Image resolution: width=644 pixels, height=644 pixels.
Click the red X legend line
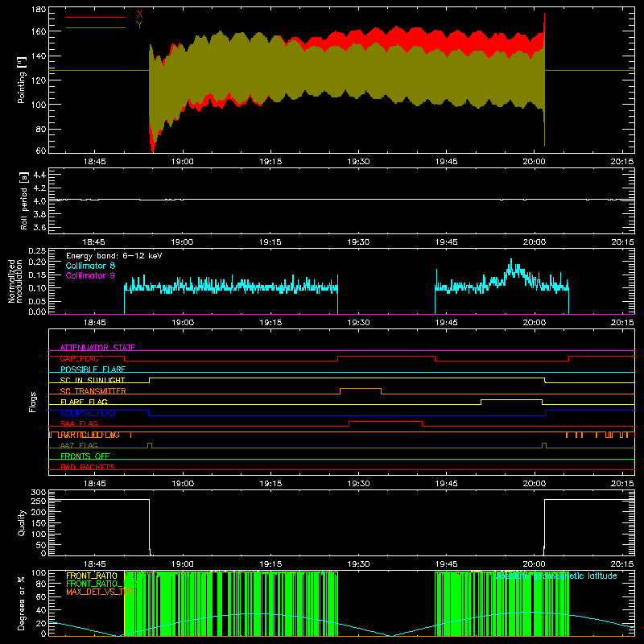pos(96,17)
